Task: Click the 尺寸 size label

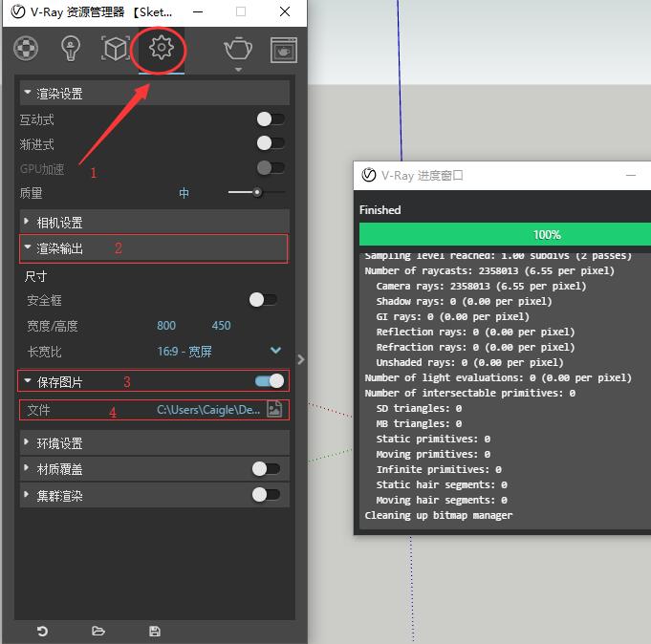Action: tap(35, 276)
